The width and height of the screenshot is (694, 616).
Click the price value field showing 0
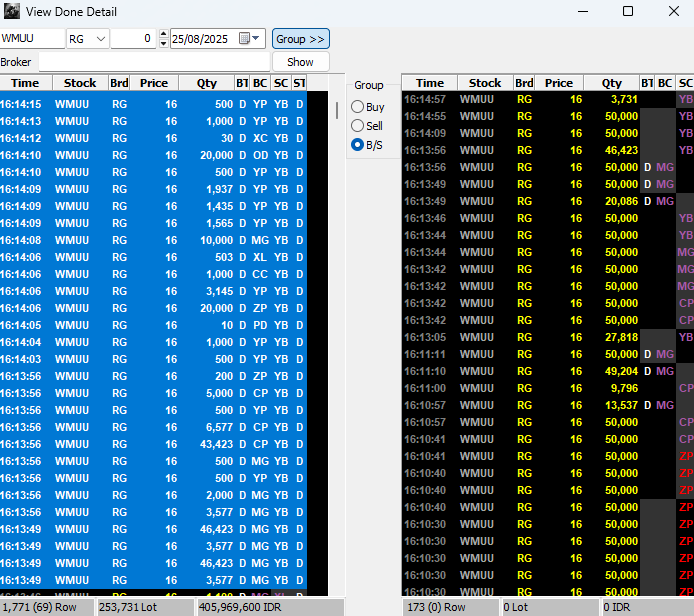coord(133,39)
